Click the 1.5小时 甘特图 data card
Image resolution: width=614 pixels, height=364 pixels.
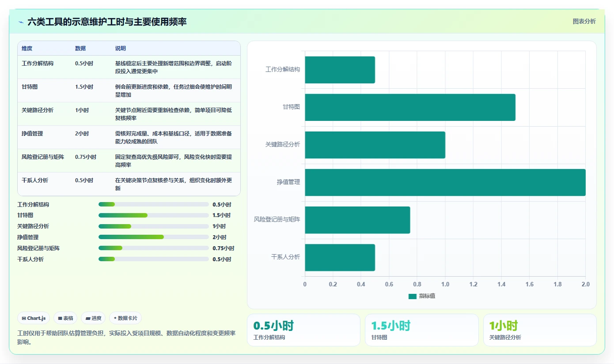pyautogui.click(x=421, y=330)
